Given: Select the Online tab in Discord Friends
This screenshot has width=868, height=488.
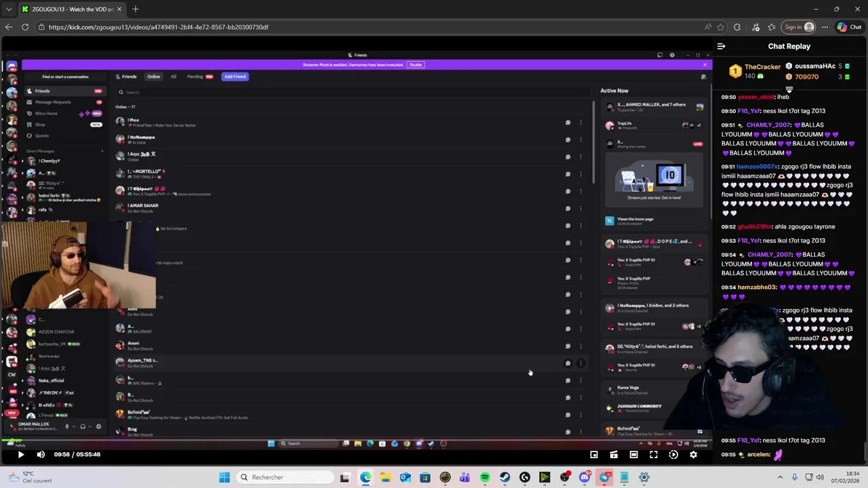Looking at the screenshot, I should [154, 77].
